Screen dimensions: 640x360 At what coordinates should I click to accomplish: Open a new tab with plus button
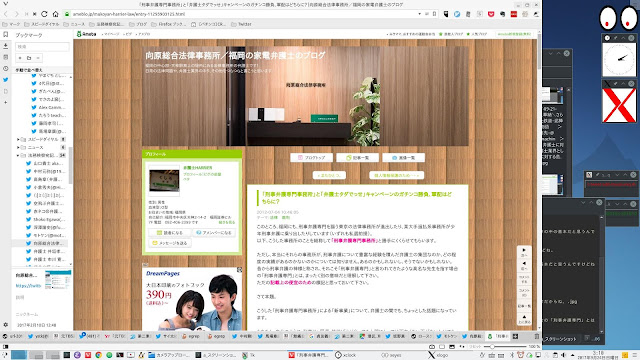(516, 336)
